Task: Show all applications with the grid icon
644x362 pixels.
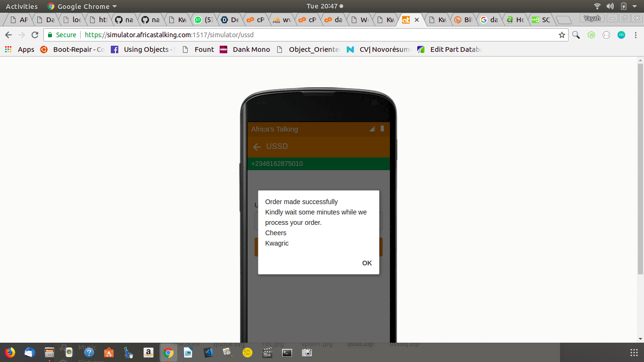Action: point(634,352)
